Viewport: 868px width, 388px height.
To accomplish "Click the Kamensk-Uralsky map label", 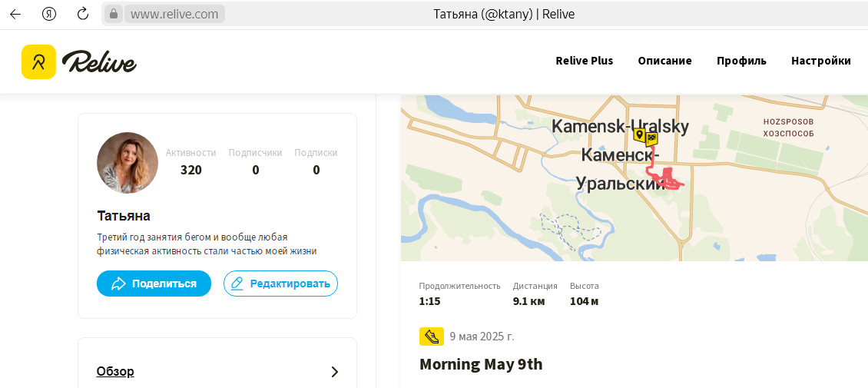I will pyautogui.click(x=621, y=127).
